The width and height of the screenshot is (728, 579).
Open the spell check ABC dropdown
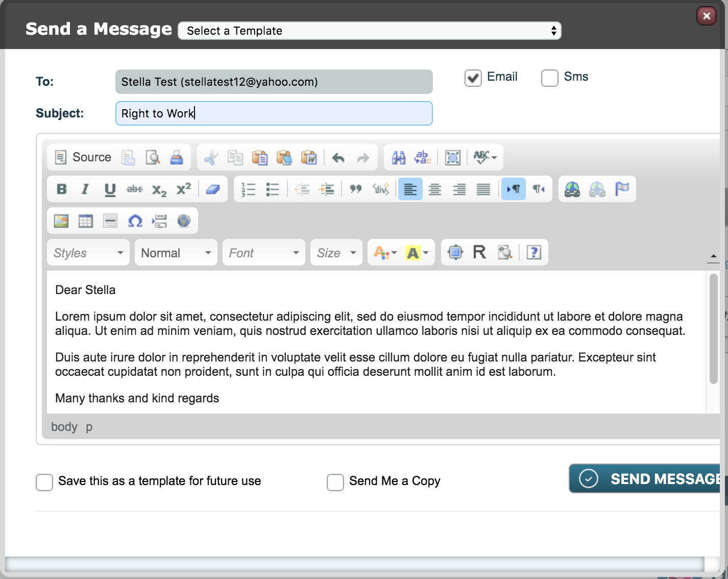point(485,157)
